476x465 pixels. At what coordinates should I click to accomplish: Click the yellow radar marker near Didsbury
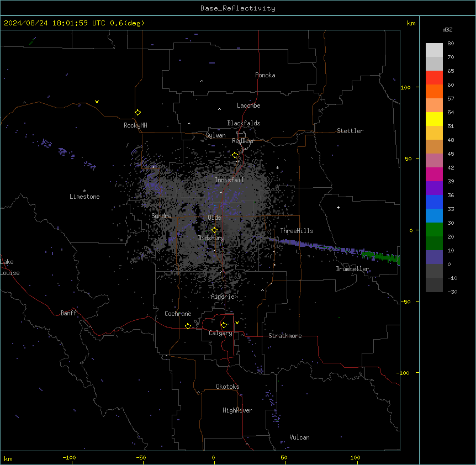point(214,230)
